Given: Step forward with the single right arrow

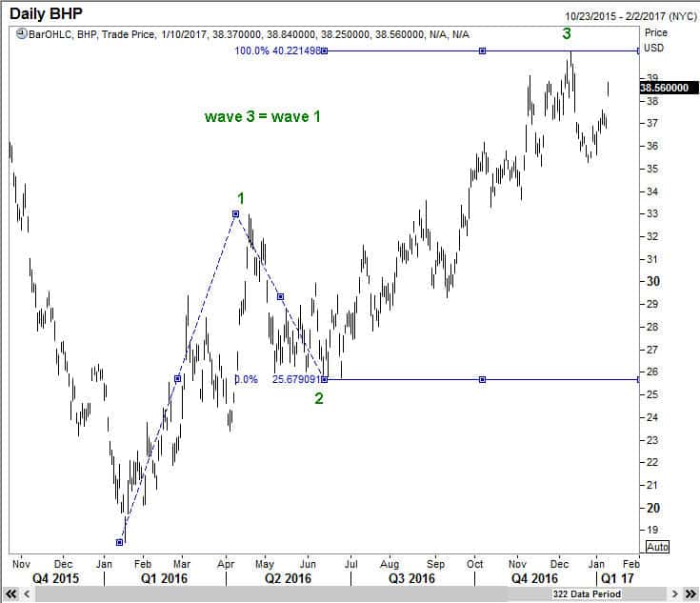Looking at the screenshot, I should [x=675, y=594].
